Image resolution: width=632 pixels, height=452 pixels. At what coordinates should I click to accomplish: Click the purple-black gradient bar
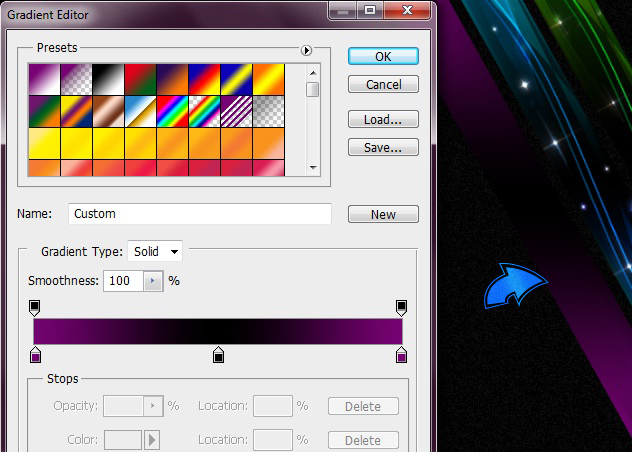[x=218, y=331]
